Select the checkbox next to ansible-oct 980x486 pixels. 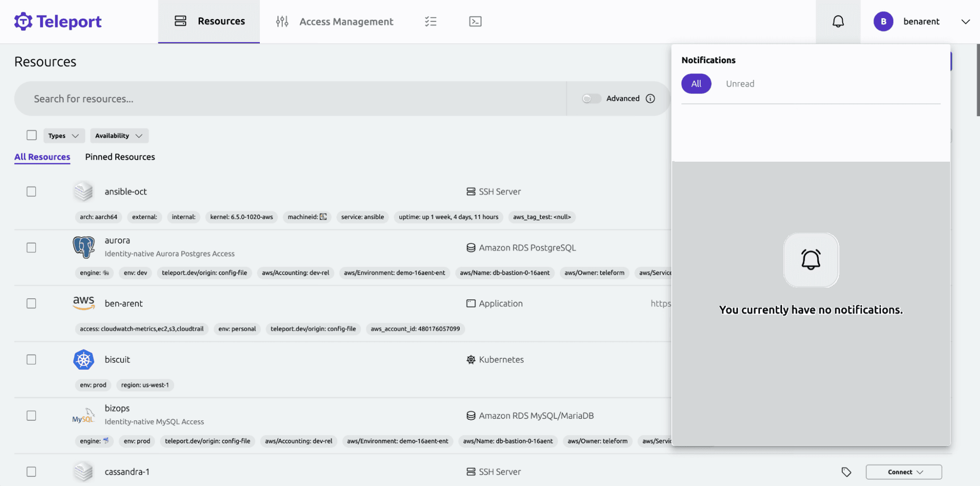(31, 191)
